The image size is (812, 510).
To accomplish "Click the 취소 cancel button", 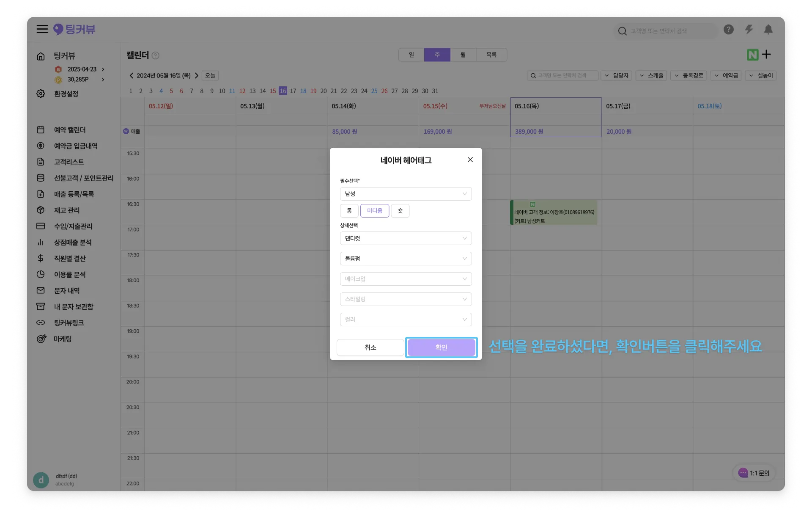I will [x=370, y=347].
